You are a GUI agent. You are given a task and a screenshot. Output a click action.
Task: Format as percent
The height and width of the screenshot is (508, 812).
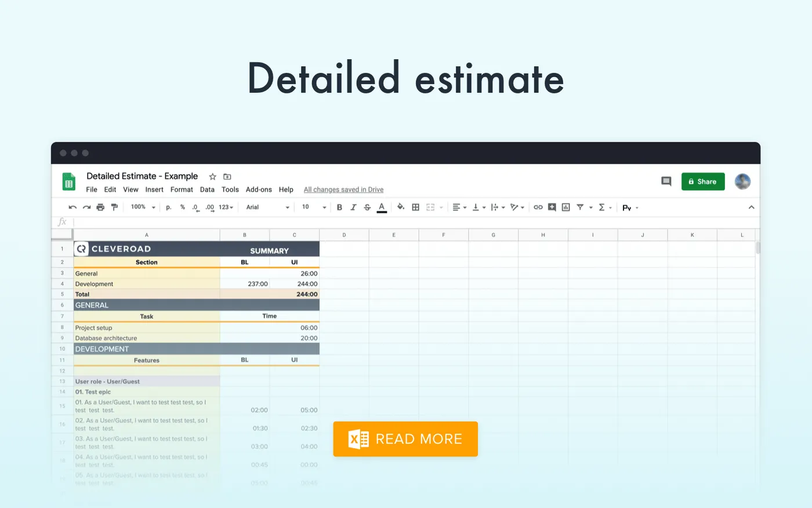pos(183,207)
